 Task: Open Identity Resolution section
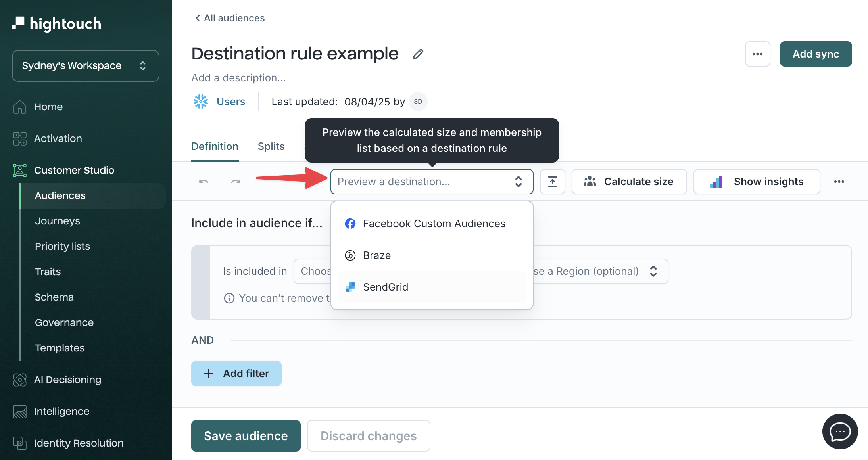(79, 443)
